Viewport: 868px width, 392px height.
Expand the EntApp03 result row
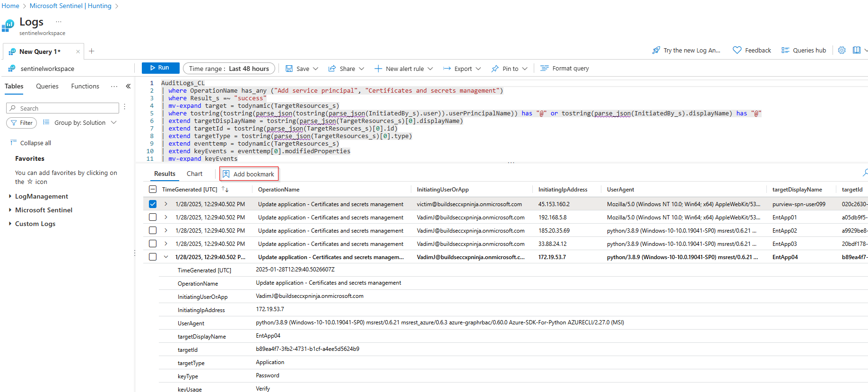point(166,244)
